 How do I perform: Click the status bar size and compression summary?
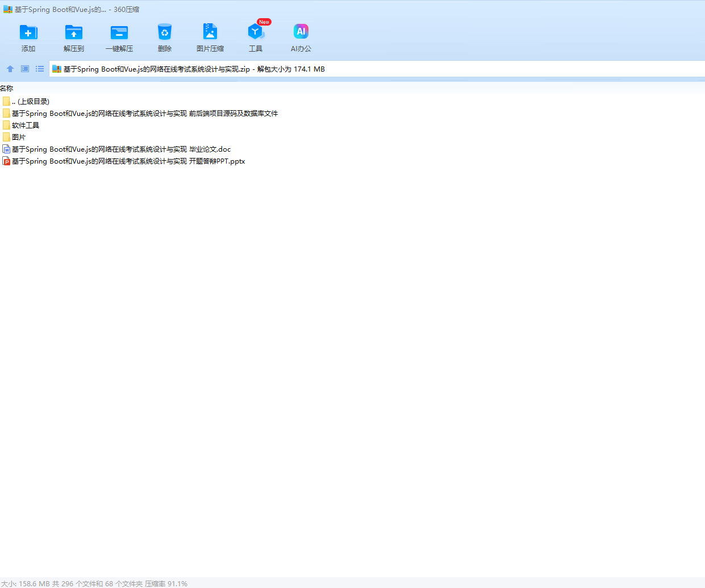click(x=94, y=583)
